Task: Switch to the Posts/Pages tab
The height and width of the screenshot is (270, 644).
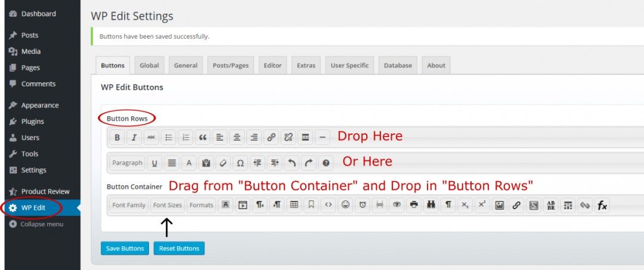Action: point(230,65)
